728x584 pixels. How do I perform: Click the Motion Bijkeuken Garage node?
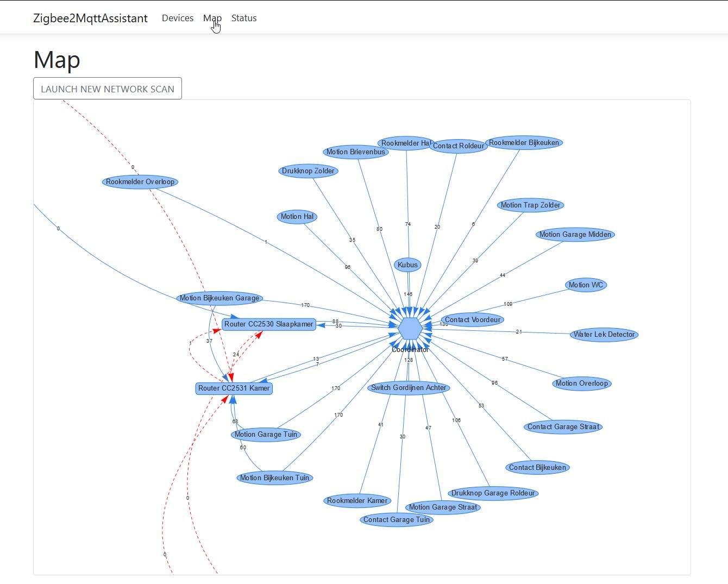219,298
